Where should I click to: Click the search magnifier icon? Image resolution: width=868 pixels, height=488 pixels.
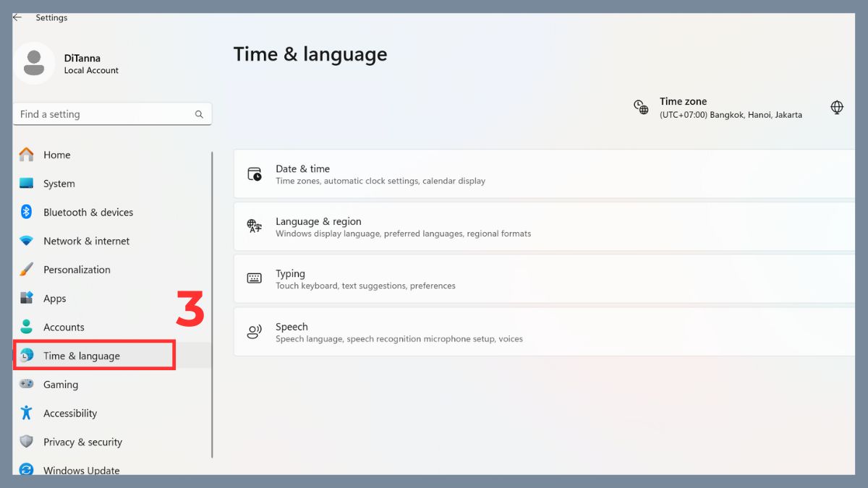199,114
